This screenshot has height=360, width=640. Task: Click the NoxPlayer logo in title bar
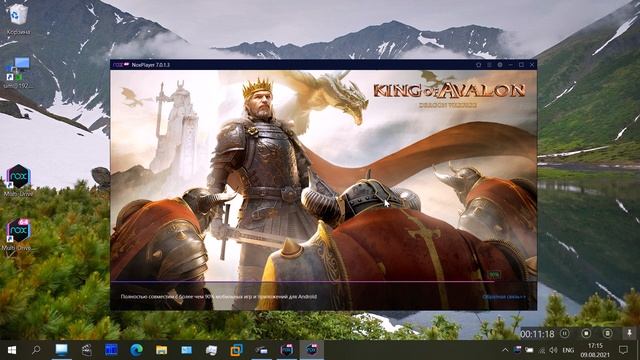pos(121,65)
